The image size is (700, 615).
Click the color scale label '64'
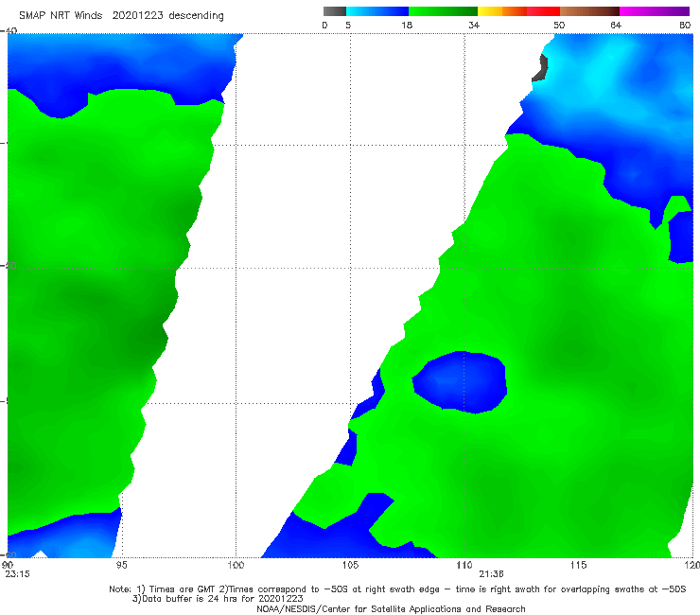[x=616, y=25]
